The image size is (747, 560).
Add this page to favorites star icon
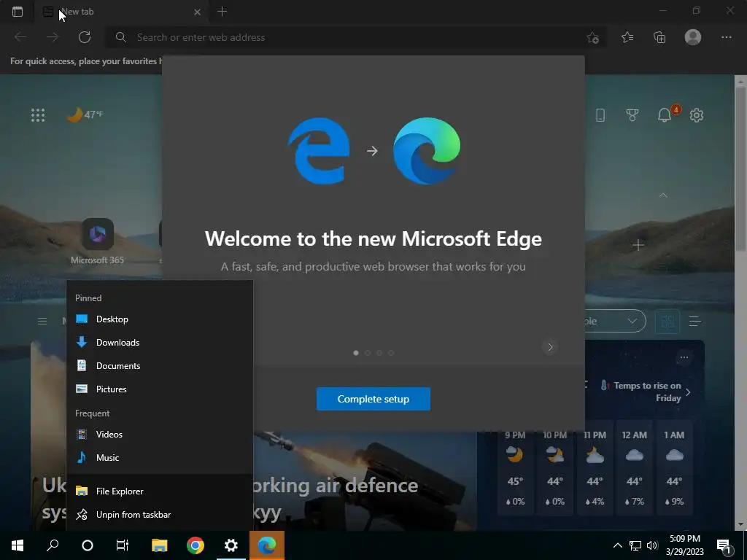592,37
